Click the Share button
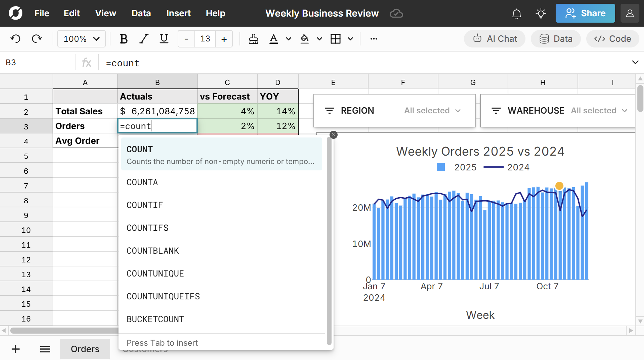 pyautogui.click(x=585, y=13)
